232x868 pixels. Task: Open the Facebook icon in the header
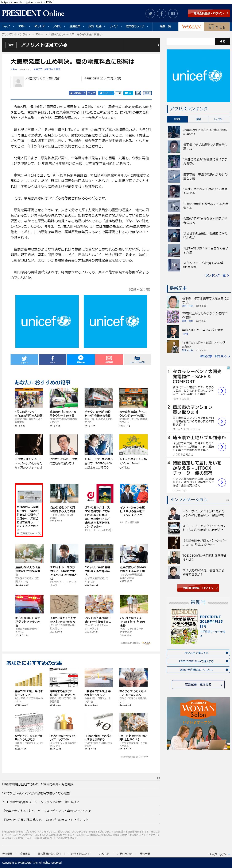point(161,14)
